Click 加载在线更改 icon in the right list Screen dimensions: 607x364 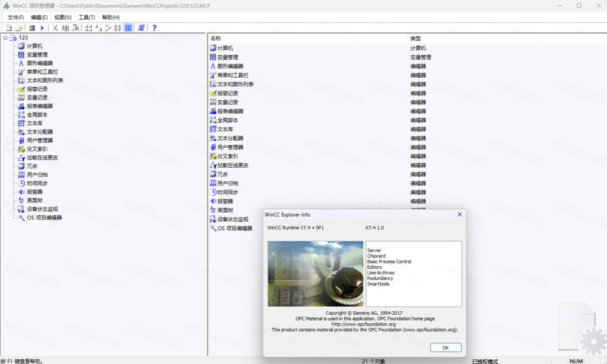tap(213, 165)
